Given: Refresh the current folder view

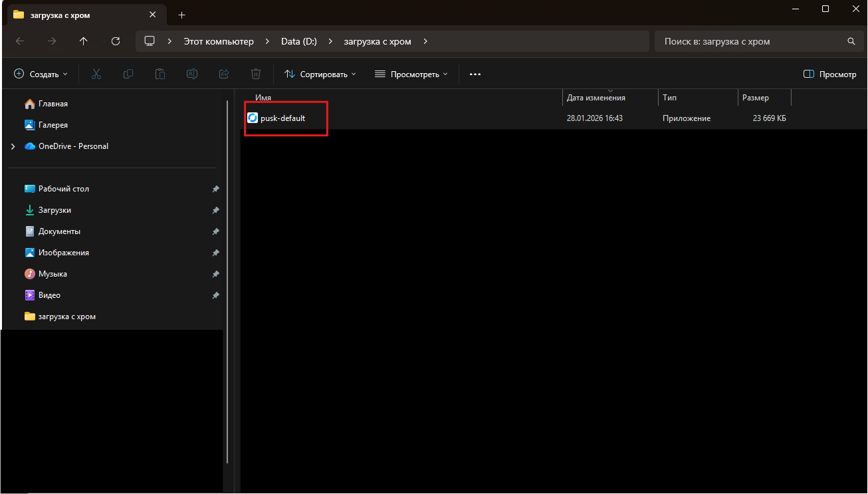Looking at the screenshot, I should 116,41.
